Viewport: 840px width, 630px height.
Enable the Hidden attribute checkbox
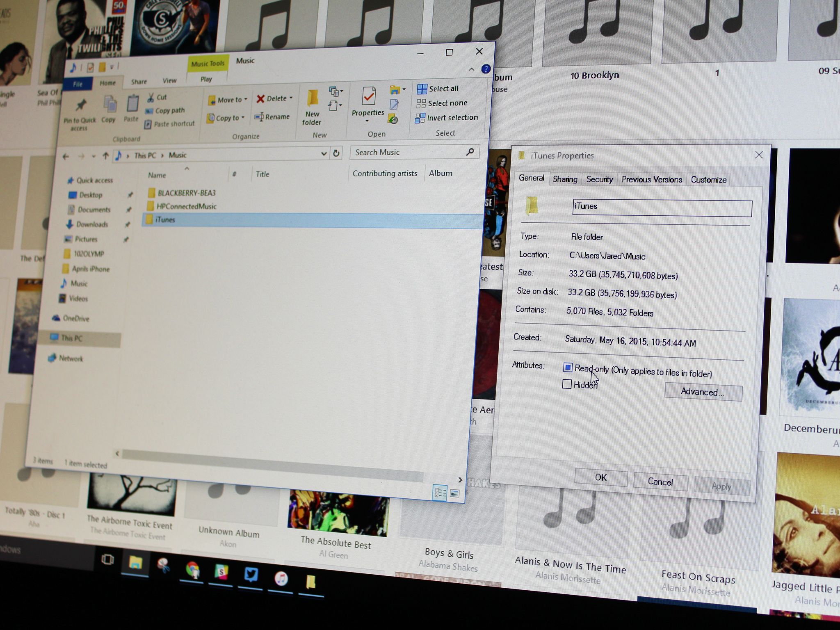tap(566, 384)
